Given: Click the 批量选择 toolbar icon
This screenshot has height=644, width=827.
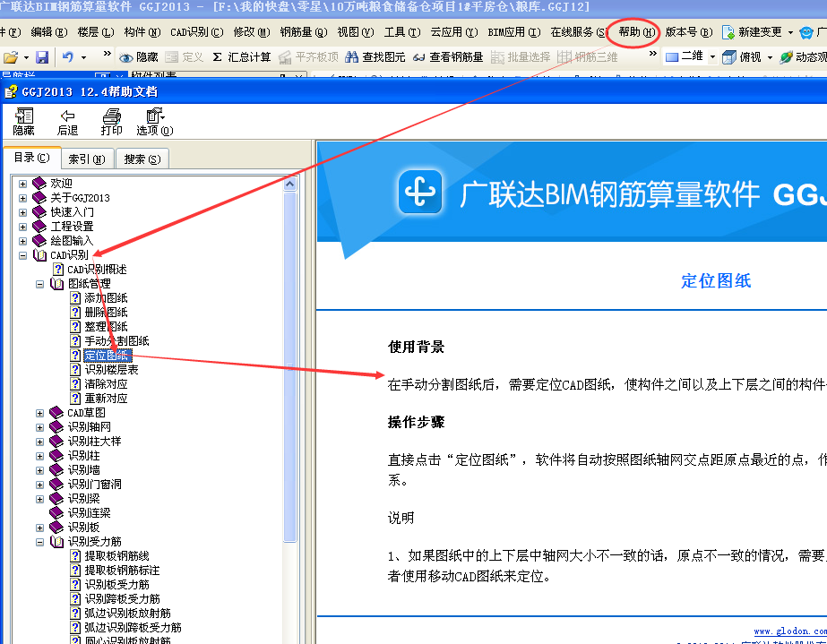Looking at the screenshot, I should 497,57.
